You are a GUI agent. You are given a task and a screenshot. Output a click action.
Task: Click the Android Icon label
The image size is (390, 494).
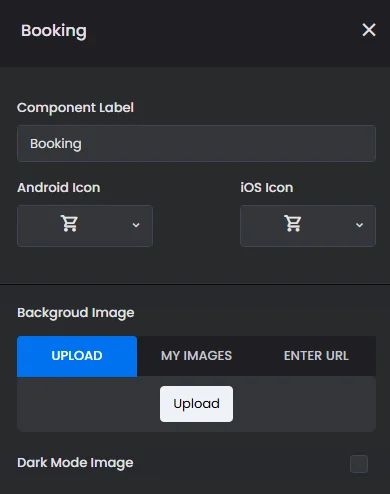(59, 188)
